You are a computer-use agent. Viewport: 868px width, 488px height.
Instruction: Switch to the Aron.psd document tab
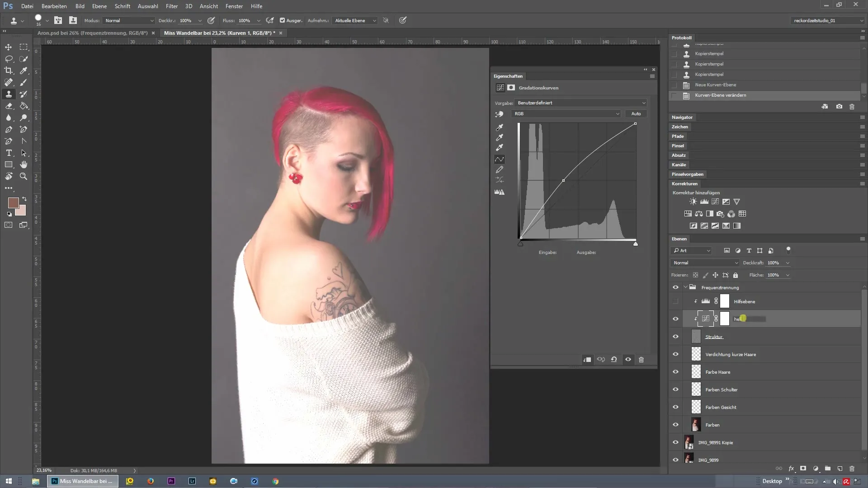tap(92, 33)
